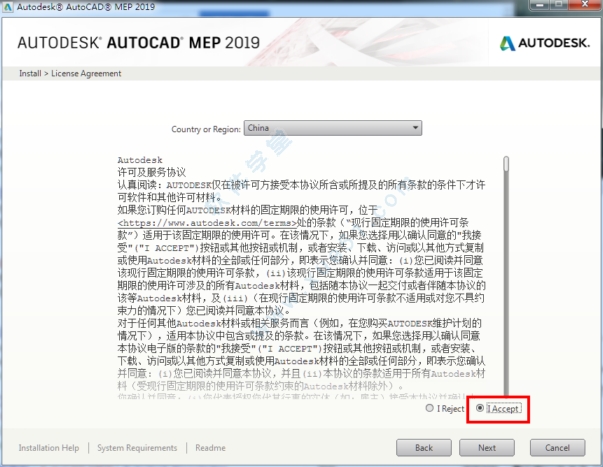
Task: Click the Cancel button
Action: [x=558, y=448]
